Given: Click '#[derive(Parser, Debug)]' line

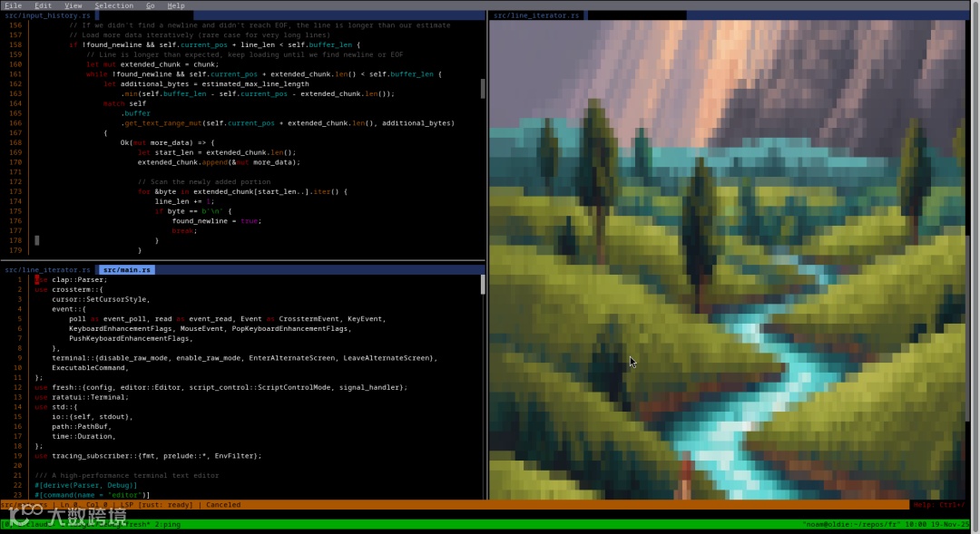Looking at the screenshot, I should click(x=85, y=485).
